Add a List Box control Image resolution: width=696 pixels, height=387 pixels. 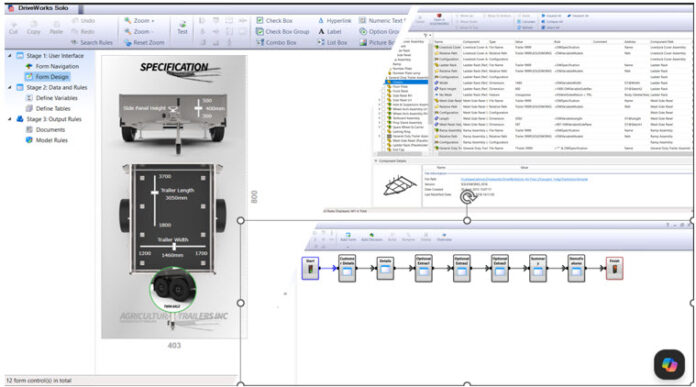click(332, 43)
